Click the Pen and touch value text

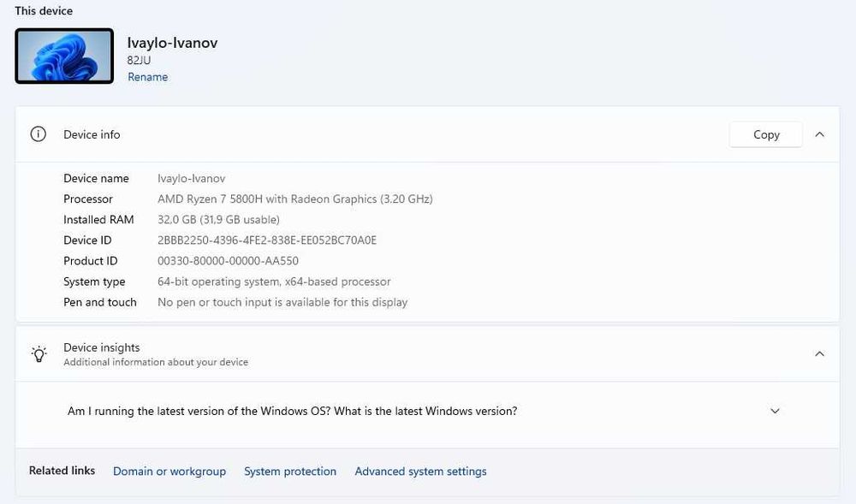tap(282, 302)
